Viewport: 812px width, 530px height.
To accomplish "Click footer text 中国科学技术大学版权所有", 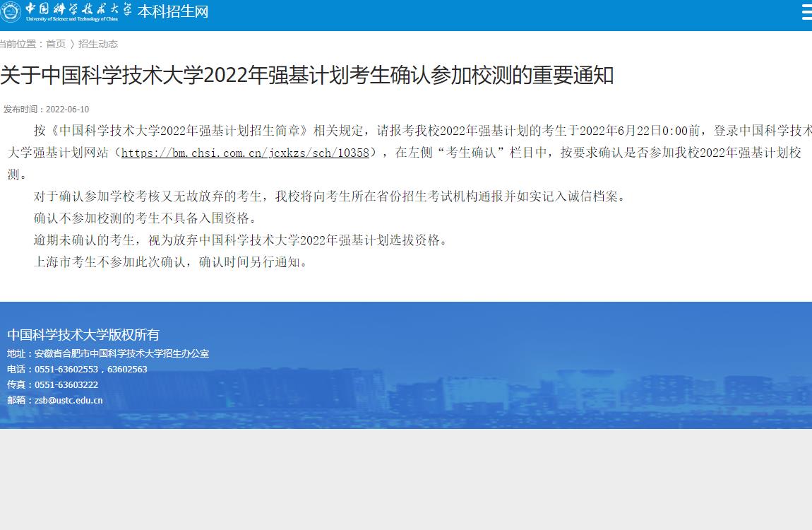I will coord(83,335).
